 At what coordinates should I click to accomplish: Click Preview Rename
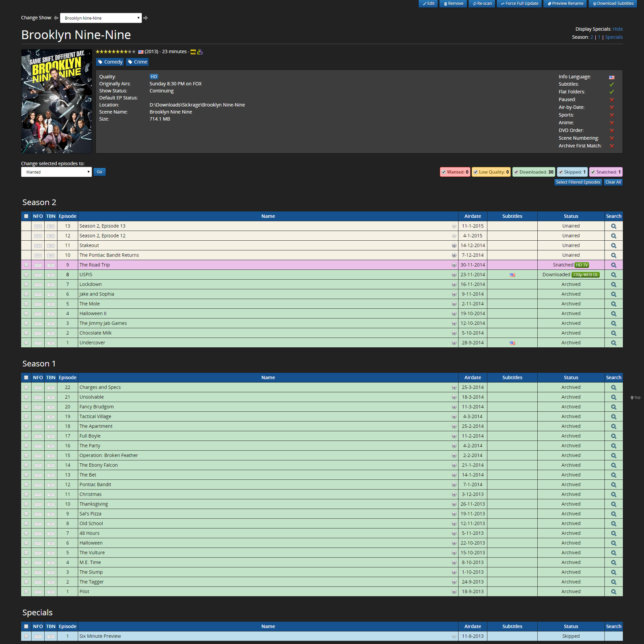click(x=565, y=4)
